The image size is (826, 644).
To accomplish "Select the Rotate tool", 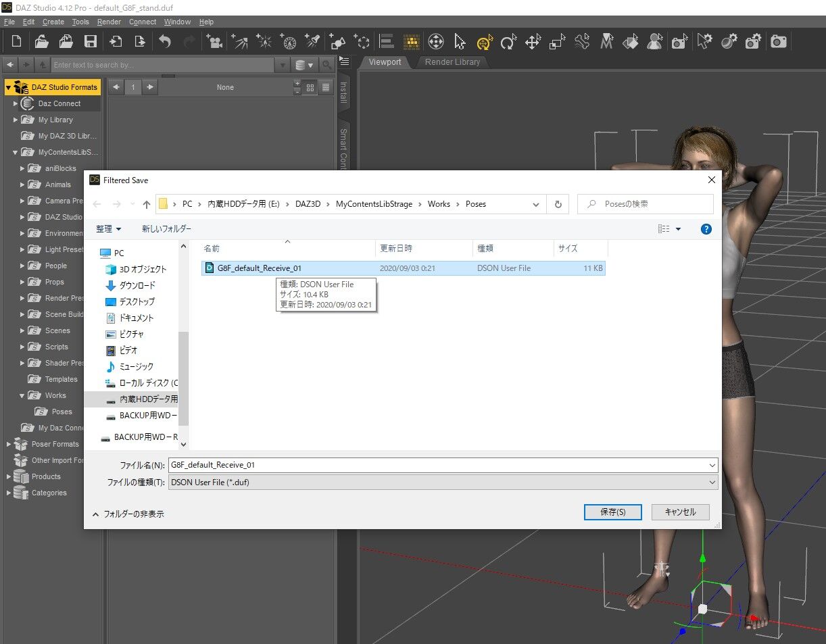I will [508, 42].
